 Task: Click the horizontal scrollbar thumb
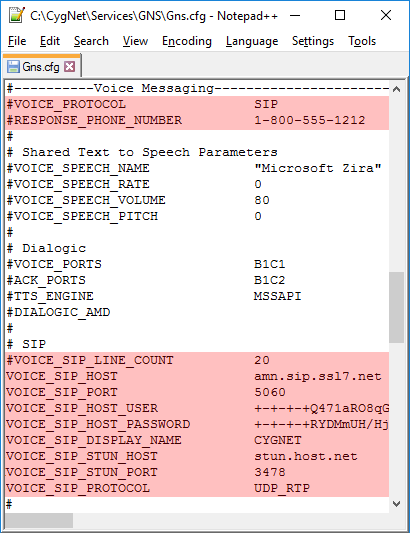click(39, 520)
